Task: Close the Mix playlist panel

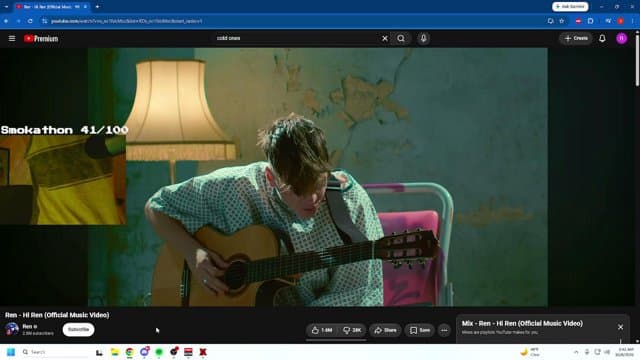Action: [620, 327]
